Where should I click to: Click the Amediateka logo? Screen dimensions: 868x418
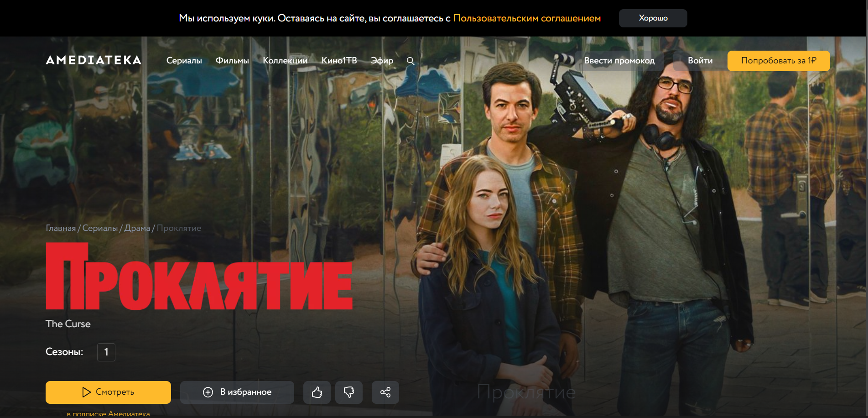point(94,60)
